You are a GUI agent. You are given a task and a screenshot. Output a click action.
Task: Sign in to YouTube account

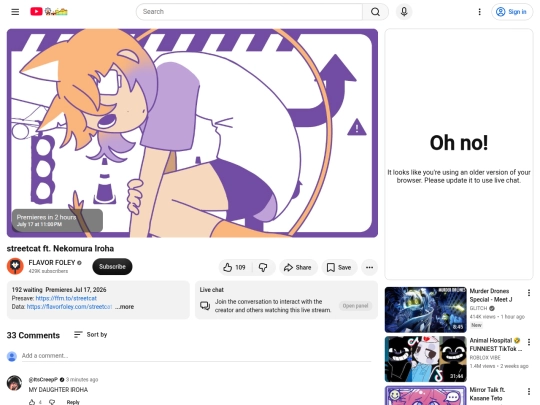[x=511, y=12]
